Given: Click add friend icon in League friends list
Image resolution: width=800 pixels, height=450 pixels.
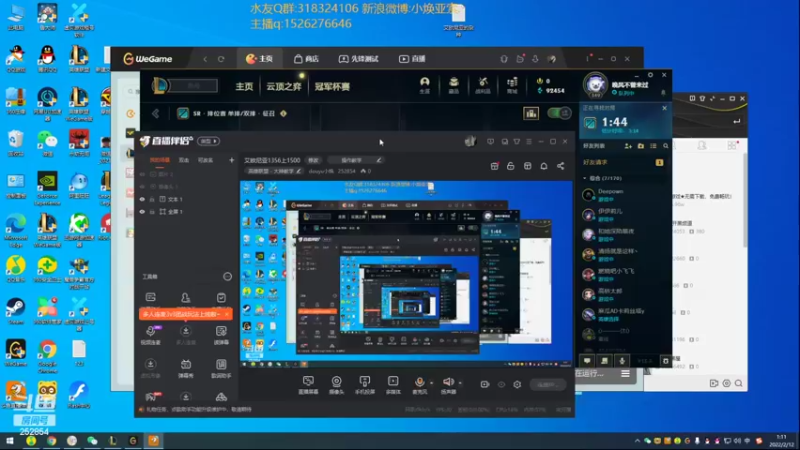Looking at the screenshot, I should [x=628, y=146].
